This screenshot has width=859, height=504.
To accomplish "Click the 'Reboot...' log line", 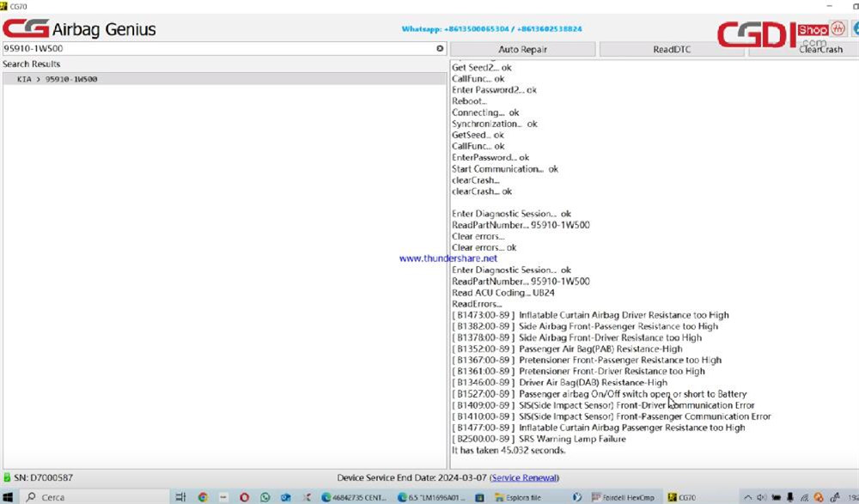I will (470, 101).
